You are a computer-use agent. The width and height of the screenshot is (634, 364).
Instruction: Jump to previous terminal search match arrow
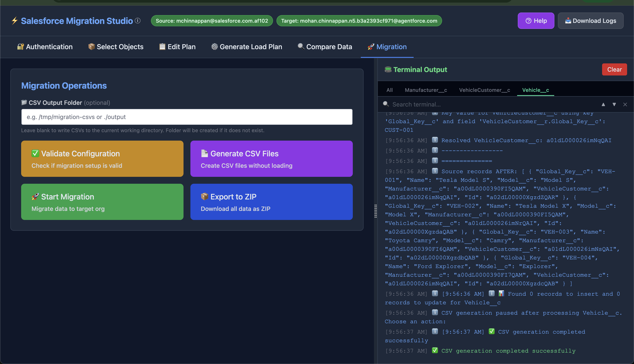(603, 105)
